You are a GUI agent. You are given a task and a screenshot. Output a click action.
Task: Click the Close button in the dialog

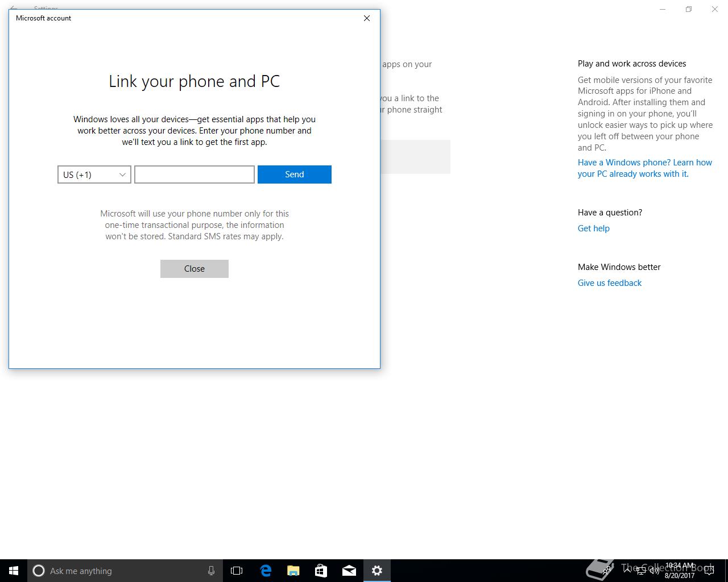tap(195, 269)
